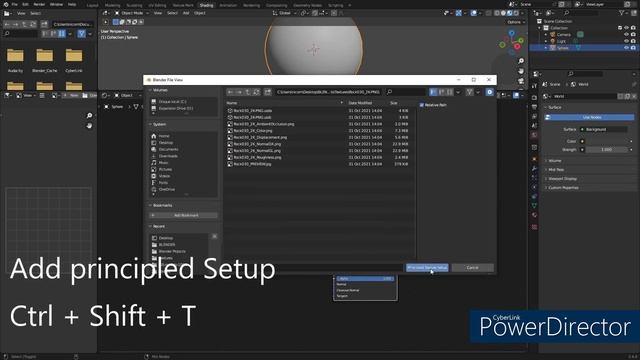Refresh the file list
Screen dimensions: 640x360
click(256, 92)
